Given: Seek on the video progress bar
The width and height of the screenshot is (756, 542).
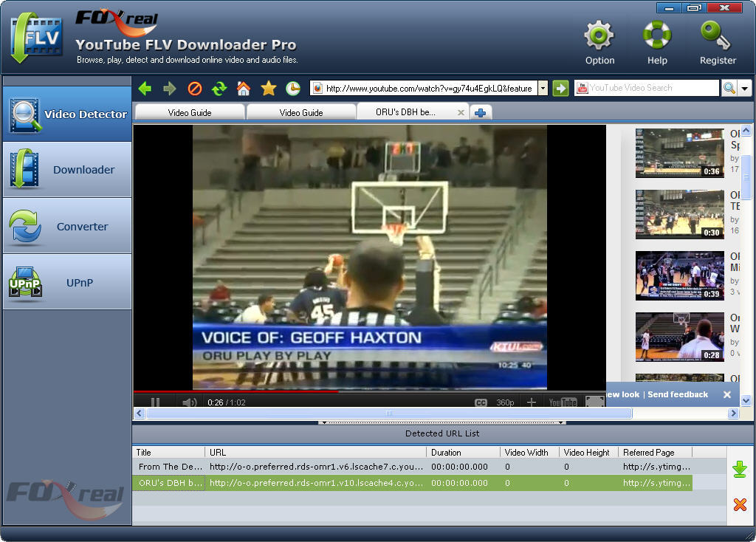Looking at the screenshot, I should (369, 391).
